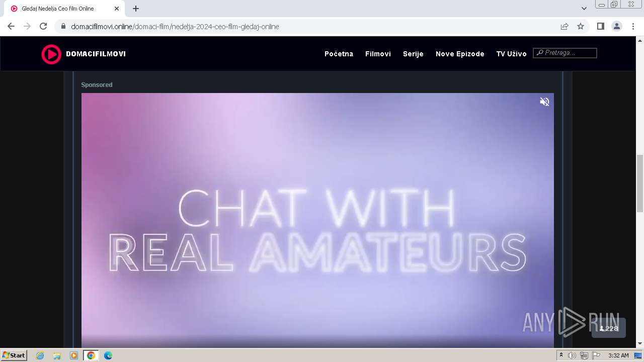This screenshot has width=644, height=362.
Task: Go back with the browser back arrow
Action: tap(11, 26)
